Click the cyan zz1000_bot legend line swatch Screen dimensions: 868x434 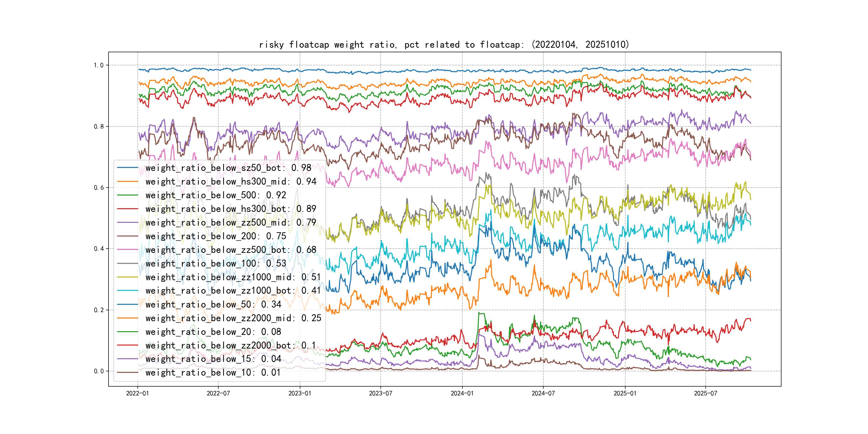[127, 290]
